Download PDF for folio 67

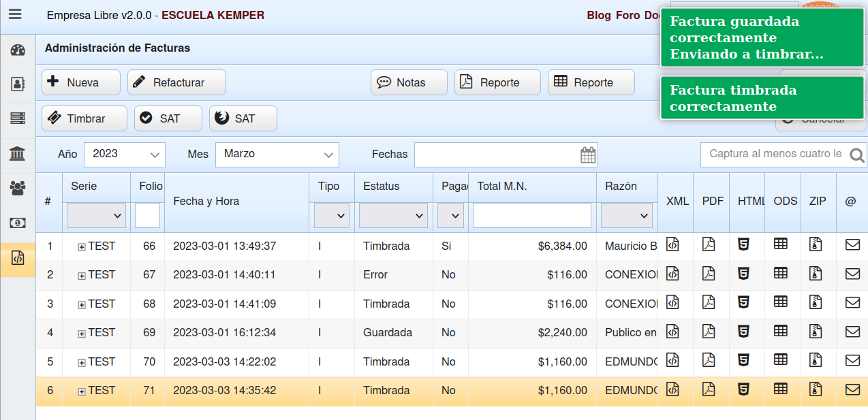(709, 273)
